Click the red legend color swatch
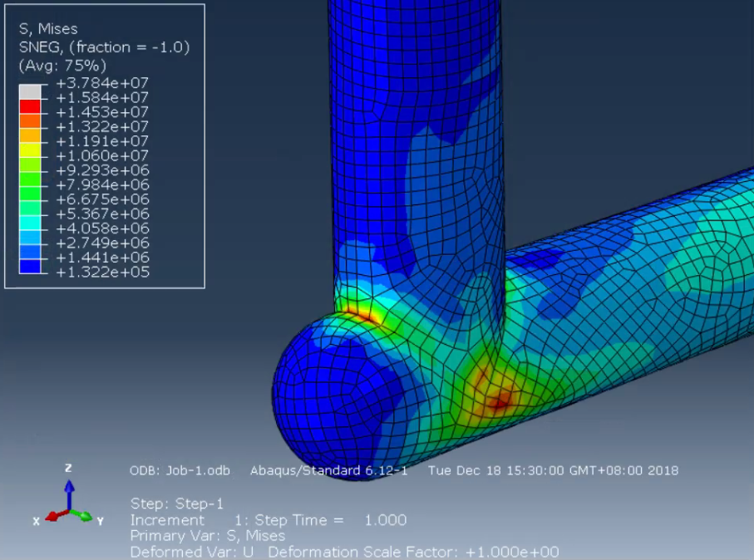This screenshot has width=754, height=560. 30,106
